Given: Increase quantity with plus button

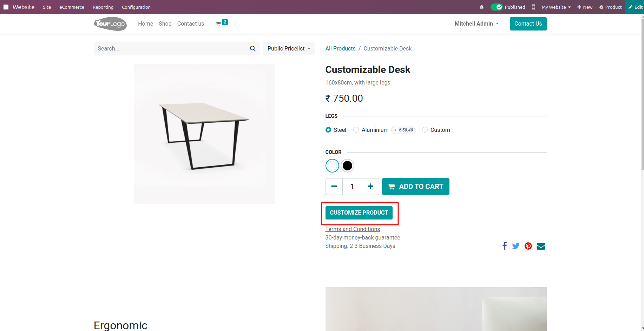Looking at the screenshot, I should pyautogui.click(x=370, y=187).
